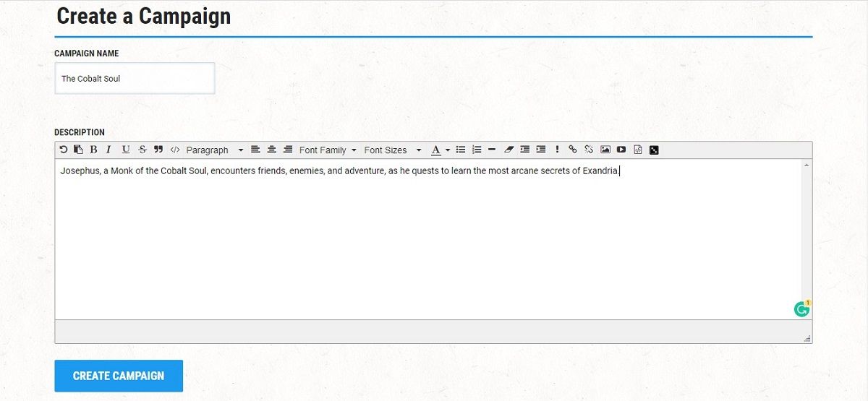Open the Font Family dropdown
Screen dimensions: 868x401
click(328, 150)
